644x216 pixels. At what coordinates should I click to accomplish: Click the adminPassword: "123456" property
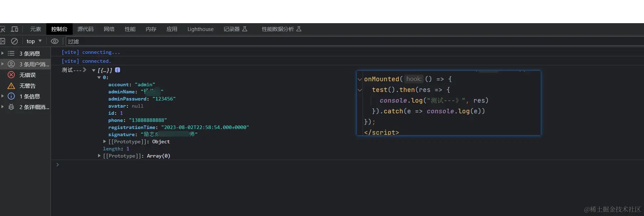pyautogui.click(x=142, y=99)
